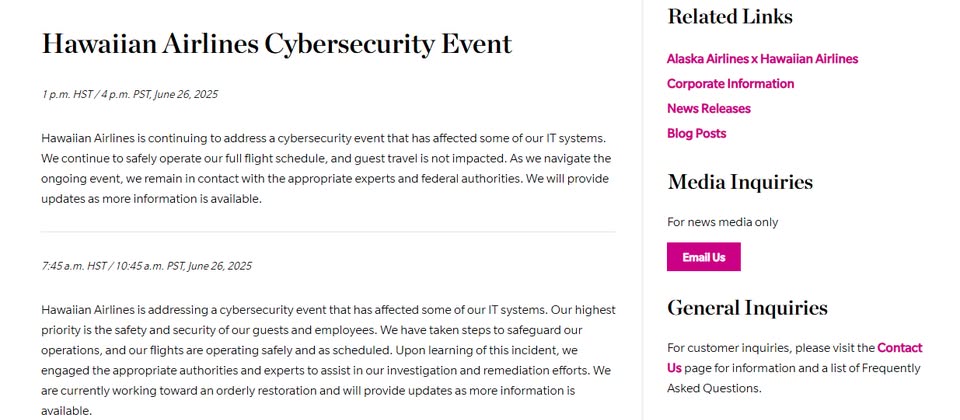Click the paragraph beginning 'Hawaiian Airlines is addressing'
This screenshot has width=960, height=420.
(x=329, y=360)
